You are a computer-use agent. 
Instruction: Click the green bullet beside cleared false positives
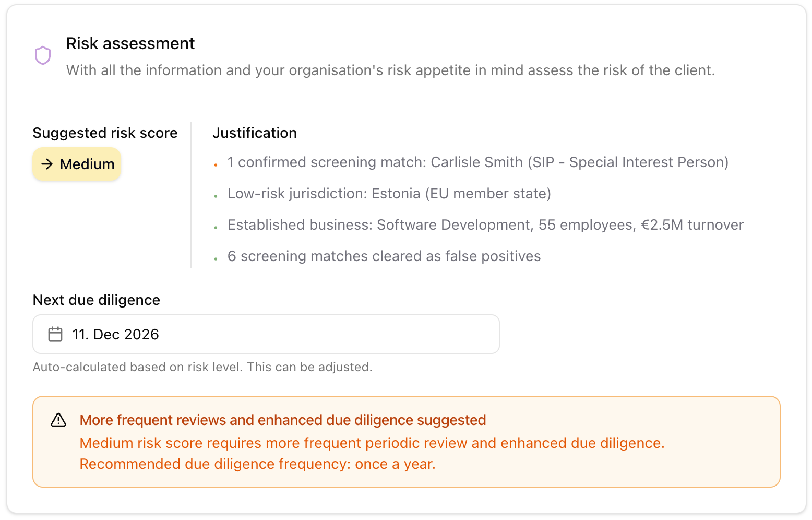pos(216,257)
